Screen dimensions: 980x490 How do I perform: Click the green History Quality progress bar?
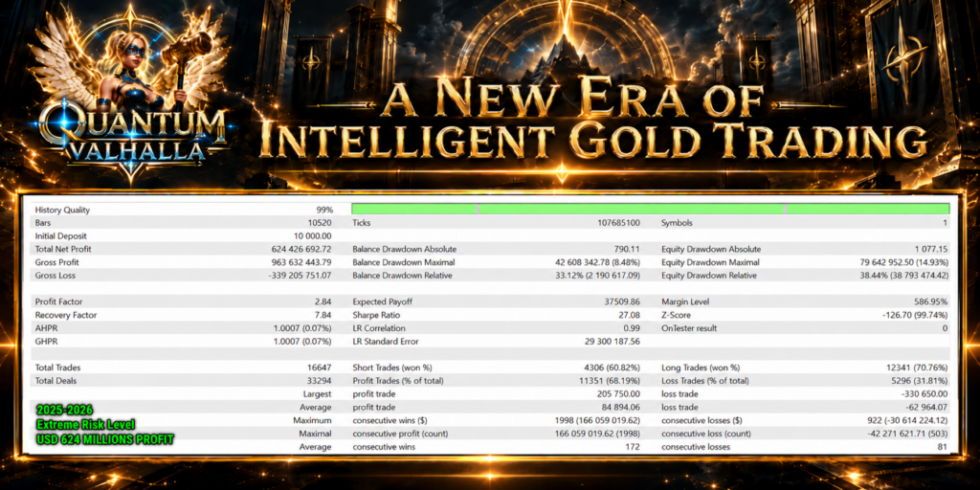click(x=651, y=209)
